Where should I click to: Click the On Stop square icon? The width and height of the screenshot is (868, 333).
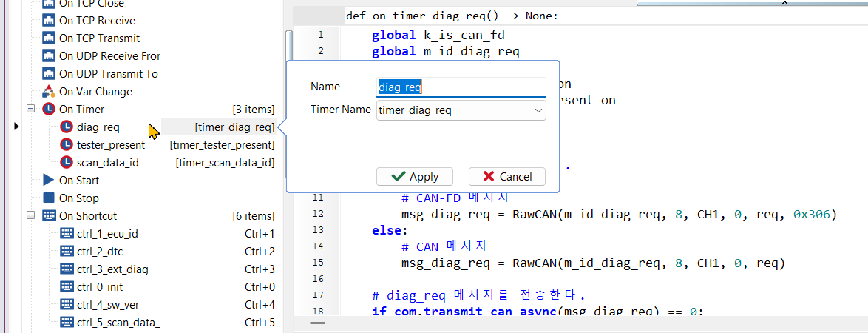[49, 198]
